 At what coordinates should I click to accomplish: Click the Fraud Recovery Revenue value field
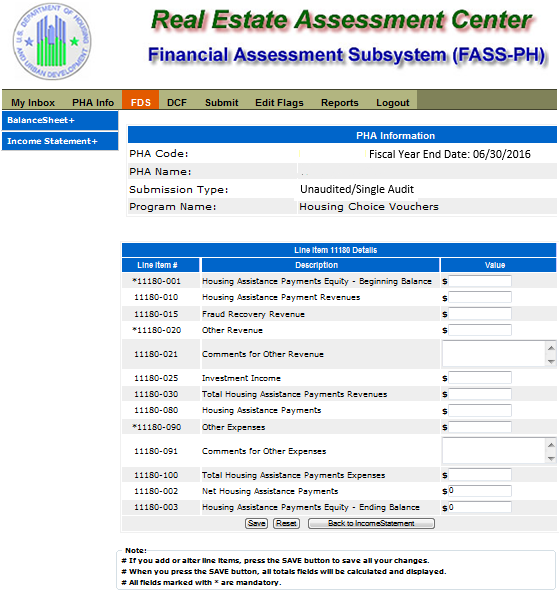pyautogui.click(x=480, y=314)
